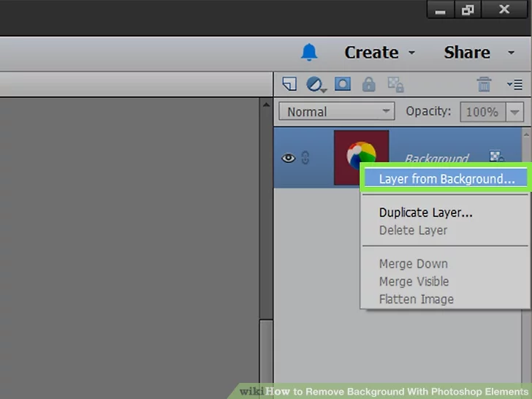
Task: Choose Delete Layer from context menu
Action: click(x=413, y=230)
